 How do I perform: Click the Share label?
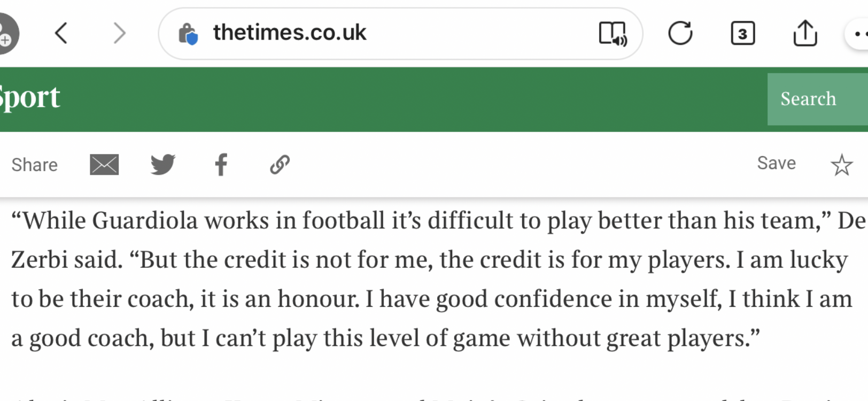pos(35,165)
